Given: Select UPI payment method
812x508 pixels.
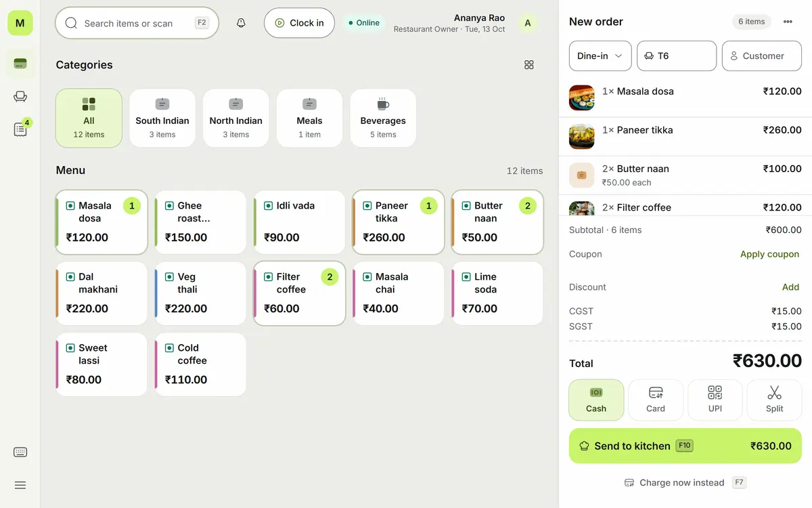Looking at the screenshot, I should [x=715, y=400].
